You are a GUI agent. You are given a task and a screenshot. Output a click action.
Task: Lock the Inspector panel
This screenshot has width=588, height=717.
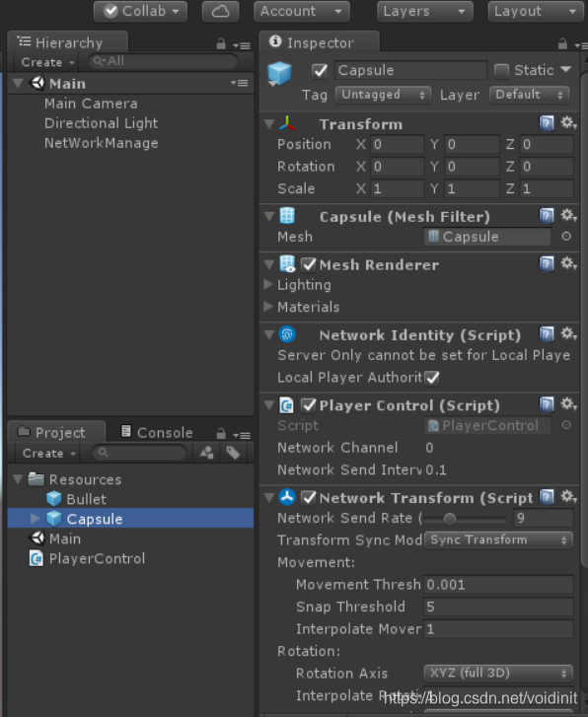click(x=562, y=44)
